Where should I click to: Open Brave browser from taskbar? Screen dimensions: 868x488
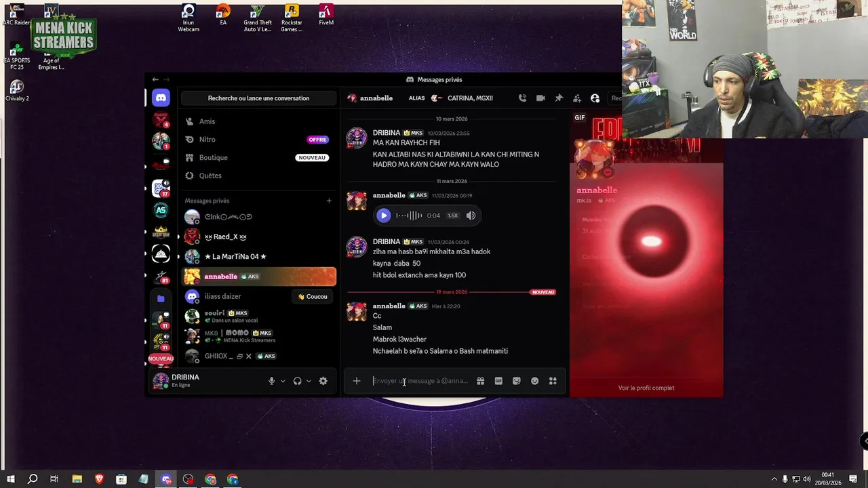coord(99,479)
